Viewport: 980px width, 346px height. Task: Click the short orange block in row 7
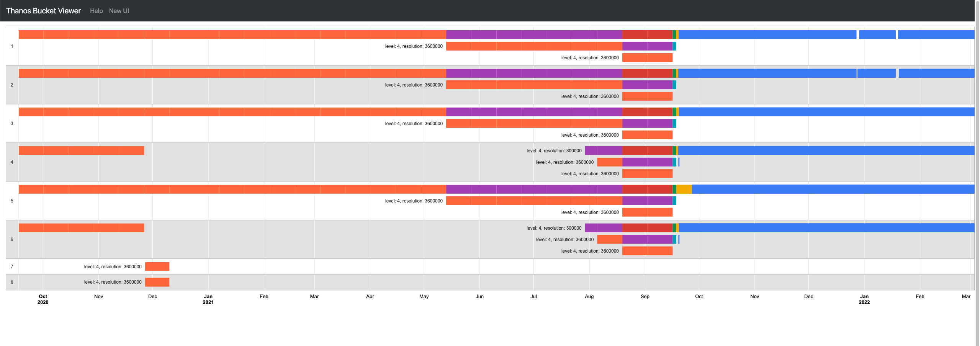point(157,266)
